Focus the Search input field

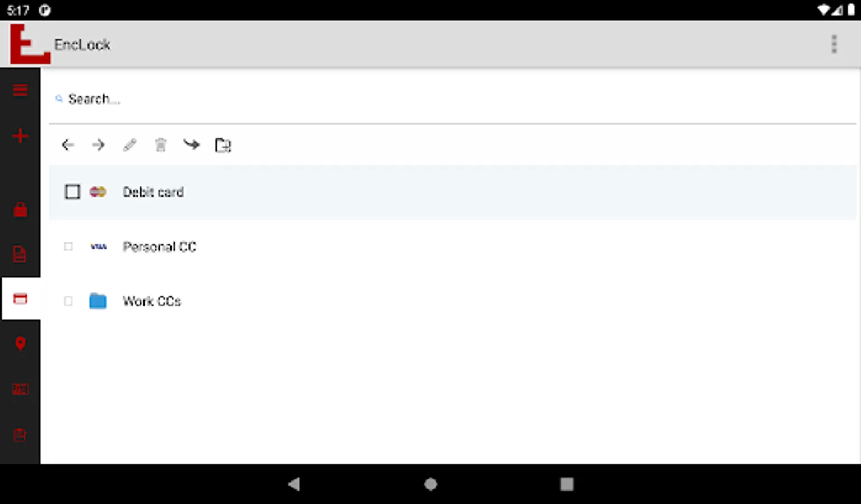[x=453, y=99]
